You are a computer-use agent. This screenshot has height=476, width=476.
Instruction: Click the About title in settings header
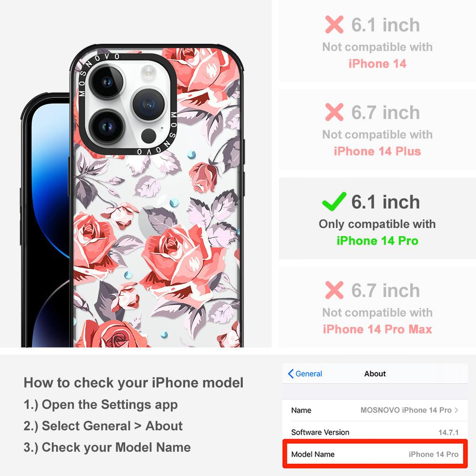[375, 374]
